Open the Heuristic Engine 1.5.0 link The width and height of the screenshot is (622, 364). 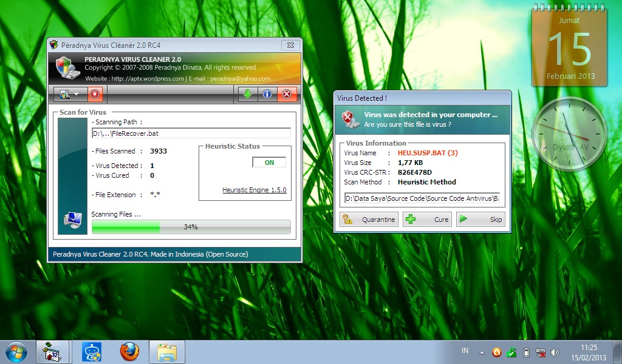(x=255, y=190)
